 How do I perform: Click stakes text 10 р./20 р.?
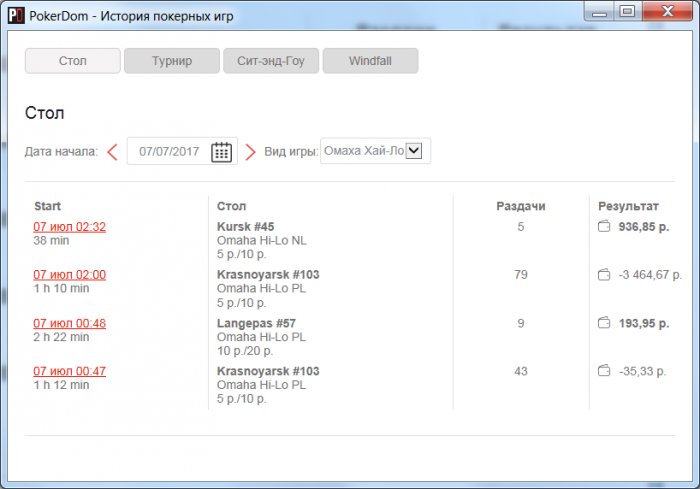[245, 351]
